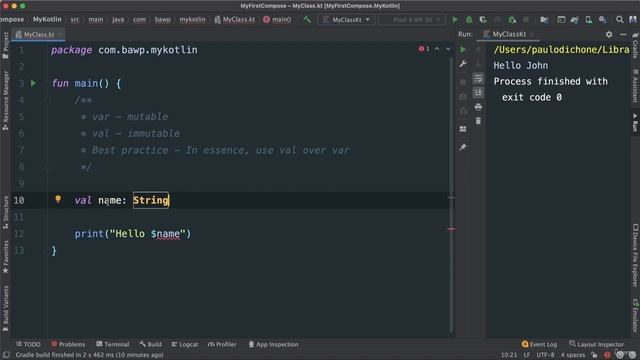Toggle scroll to end in the Run console
Screen dimensions: 640x360
(x=478, y=93)
